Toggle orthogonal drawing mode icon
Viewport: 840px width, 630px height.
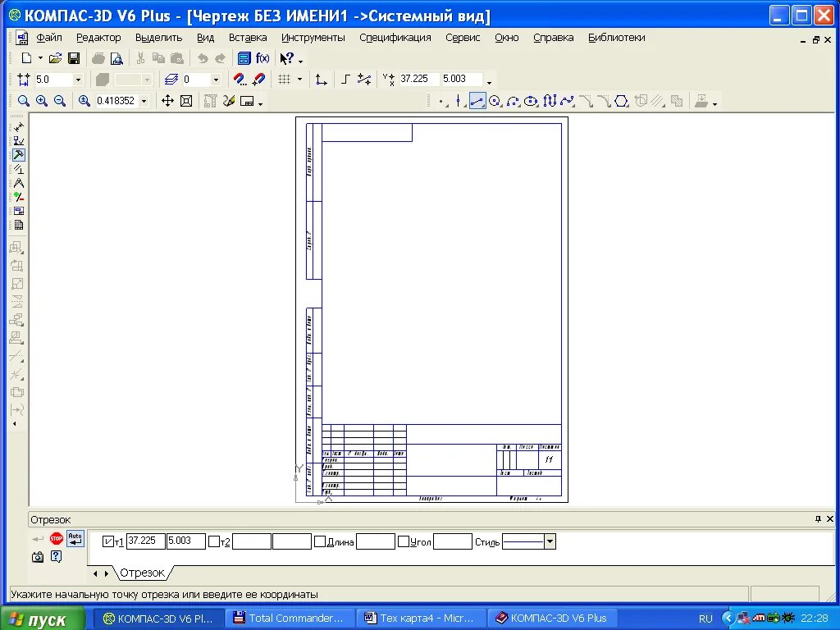point(345,80)
